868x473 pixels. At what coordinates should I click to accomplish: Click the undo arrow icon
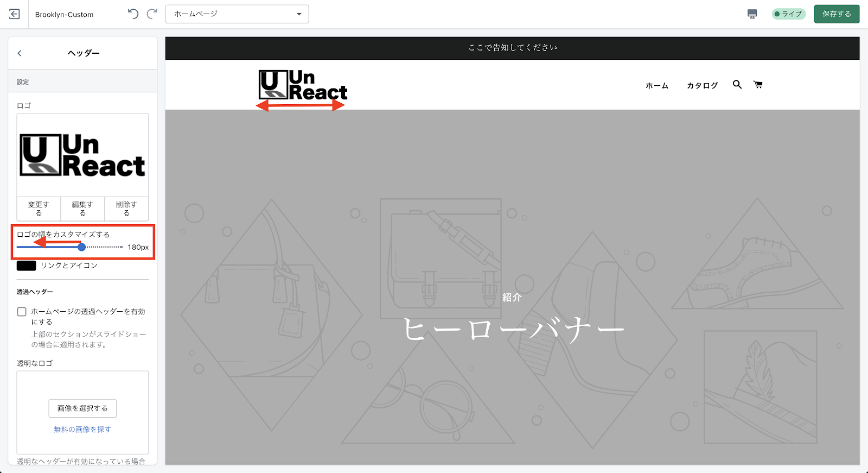coord(133,14)
